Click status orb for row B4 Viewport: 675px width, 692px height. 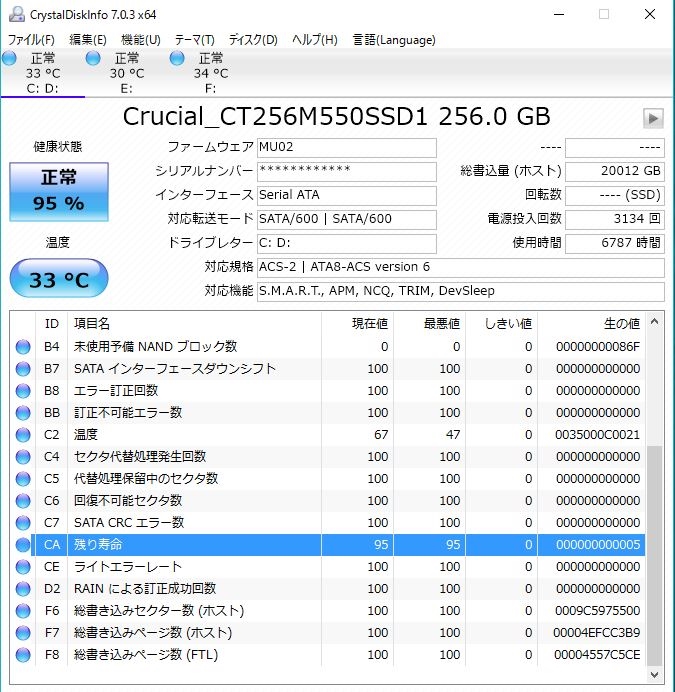click(x=23, y=347)
